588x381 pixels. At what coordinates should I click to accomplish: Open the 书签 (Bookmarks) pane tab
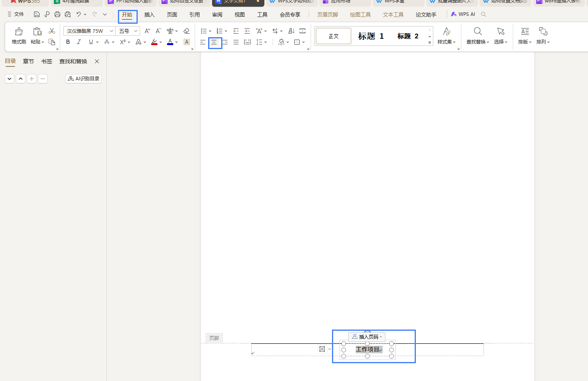[47, 61]
